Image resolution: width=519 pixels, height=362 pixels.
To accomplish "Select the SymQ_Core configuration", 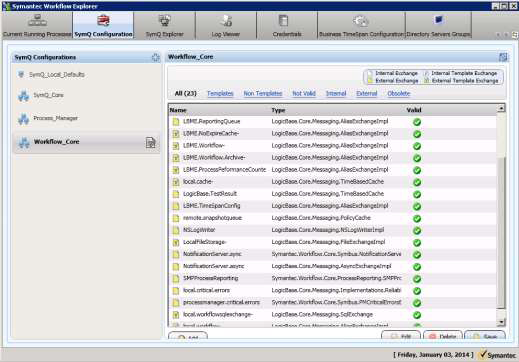I will [x=48, y=95].
